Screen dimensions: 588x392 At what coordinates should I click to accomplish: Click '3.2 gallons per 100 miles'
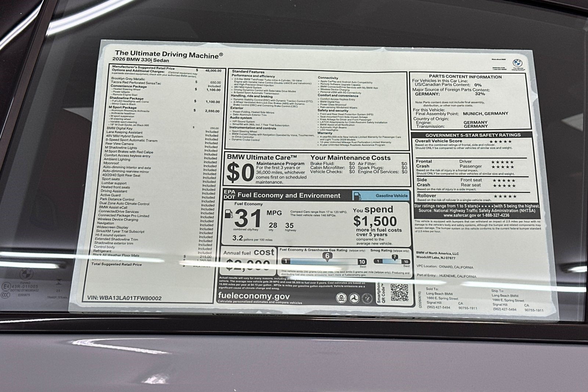pyautogui.click(x=252, y=238)
